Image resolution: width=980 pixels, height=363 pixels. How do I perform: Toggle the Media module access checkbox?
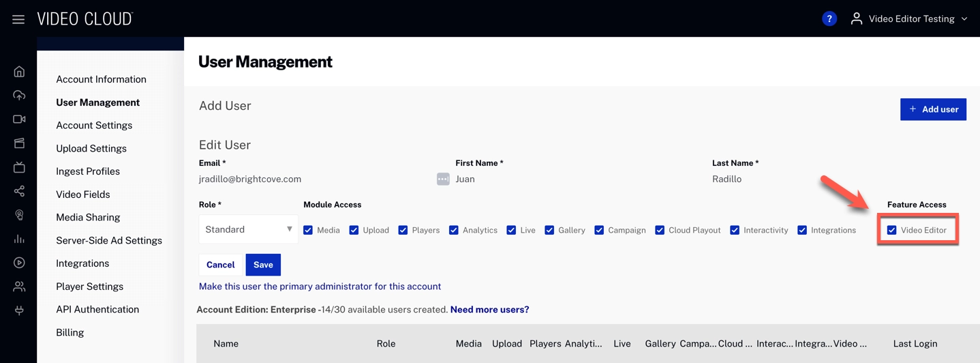pos(308,230)
